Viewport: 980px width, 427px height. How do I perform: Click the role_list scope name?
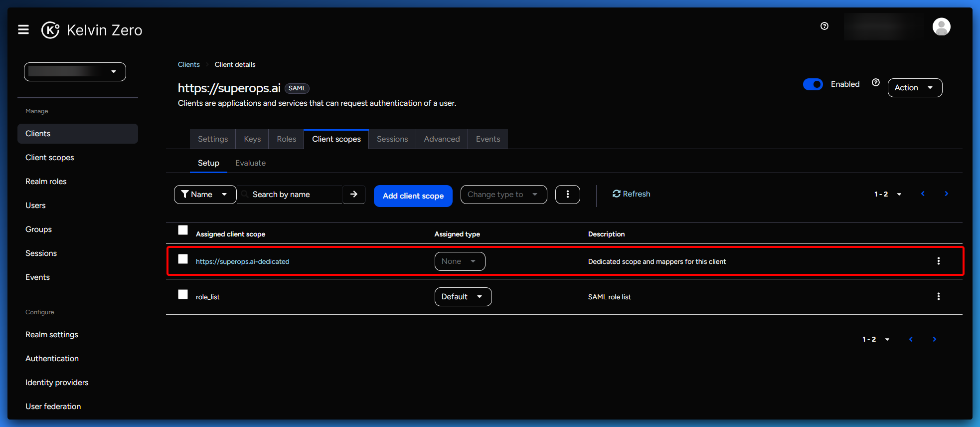pyautogui.click(x=208, y=297)
